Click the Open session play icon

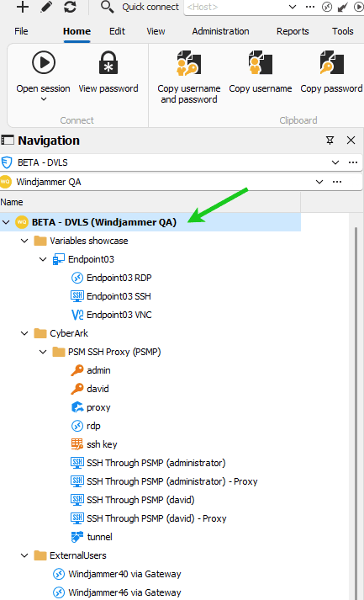click(x=44, y=63)
